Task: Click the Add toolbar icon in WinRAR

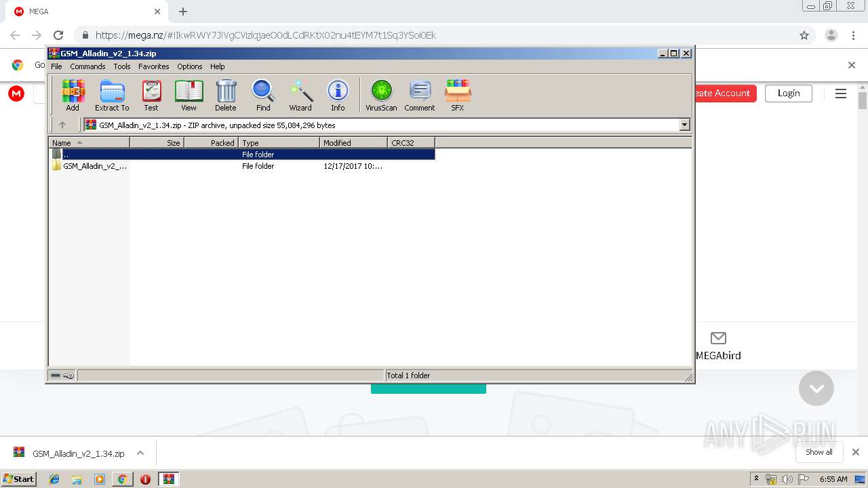Action: pyautogui.click(x=73, y=95)
